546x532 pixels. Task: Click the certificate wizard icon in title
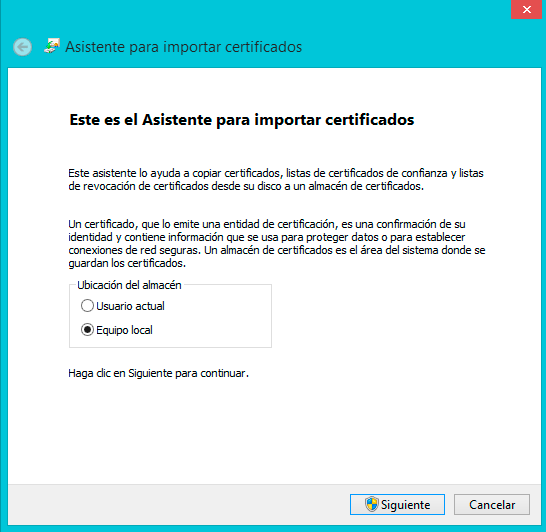point(52,46)
